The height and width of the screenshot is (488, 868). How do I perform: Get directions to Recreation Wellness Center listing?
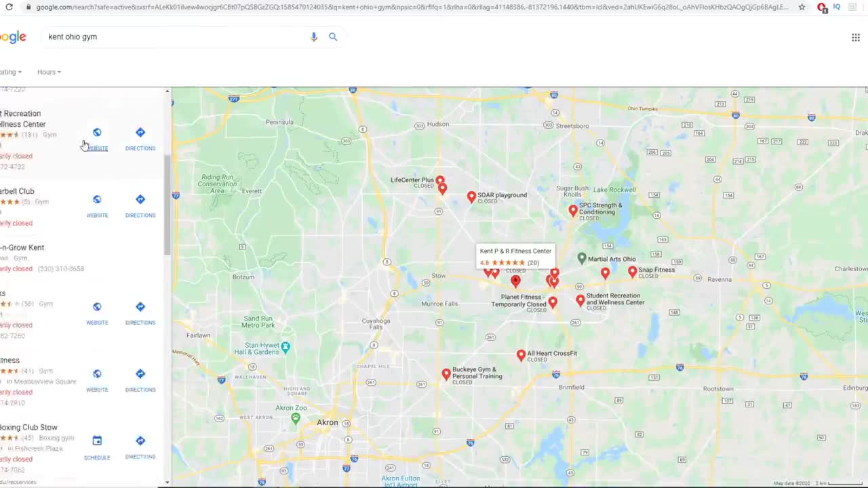tap(140, 132)
